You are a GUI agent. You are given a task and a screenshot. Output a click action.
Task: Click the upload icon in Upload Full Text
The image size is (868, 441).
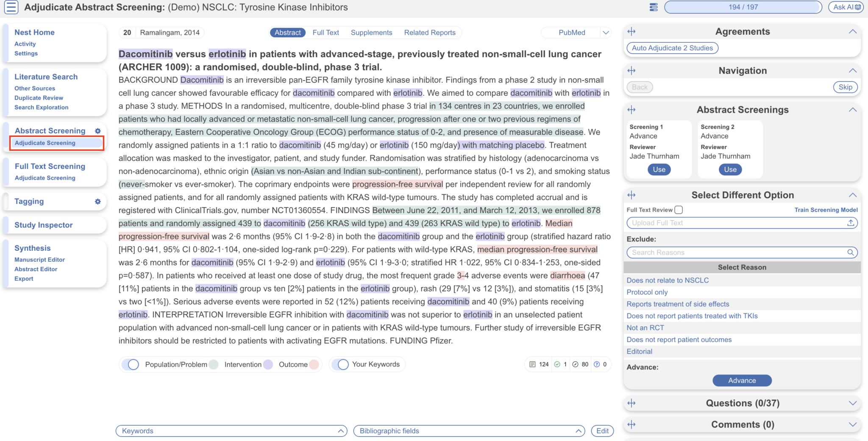[x=851, y=222]
